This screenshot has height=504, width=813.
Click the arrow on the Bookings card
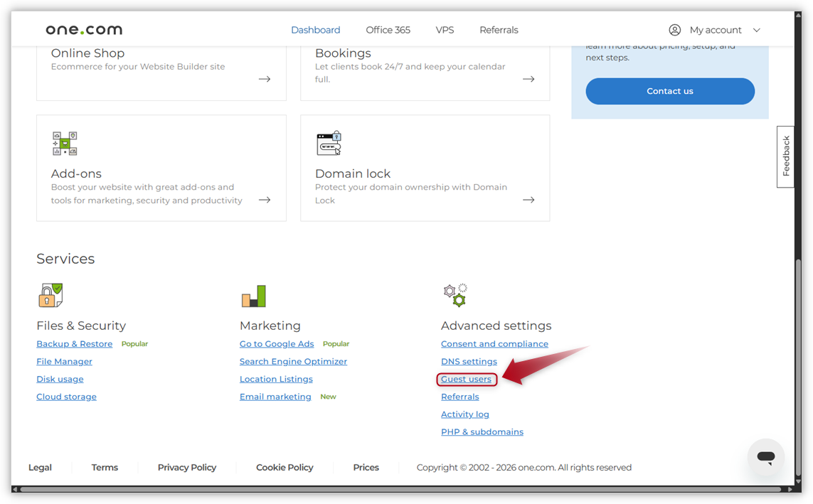pyautogui.click(x=528, y=79)
